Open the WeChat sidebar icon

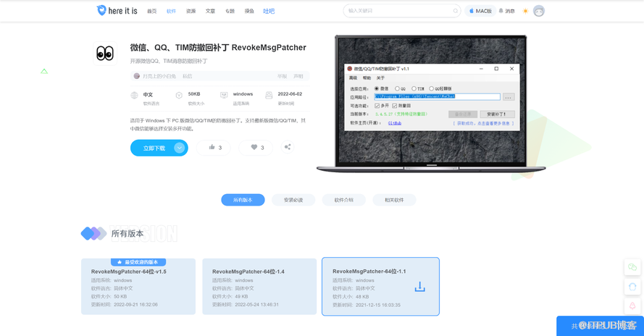[x=632, y=267]
